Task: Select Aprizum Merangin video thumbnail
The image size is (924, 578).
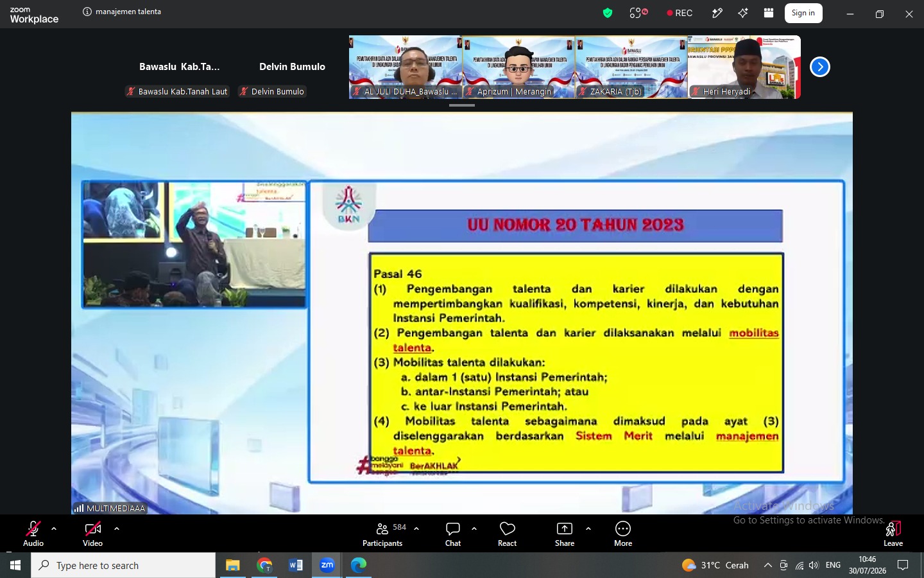Action: click(x=518, y=67)
